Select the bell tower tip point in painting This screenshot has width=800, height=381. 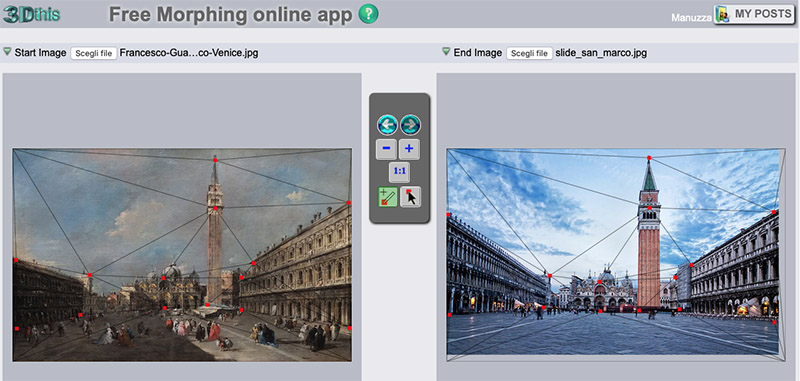pyautogui.click(x=215, y=160)
